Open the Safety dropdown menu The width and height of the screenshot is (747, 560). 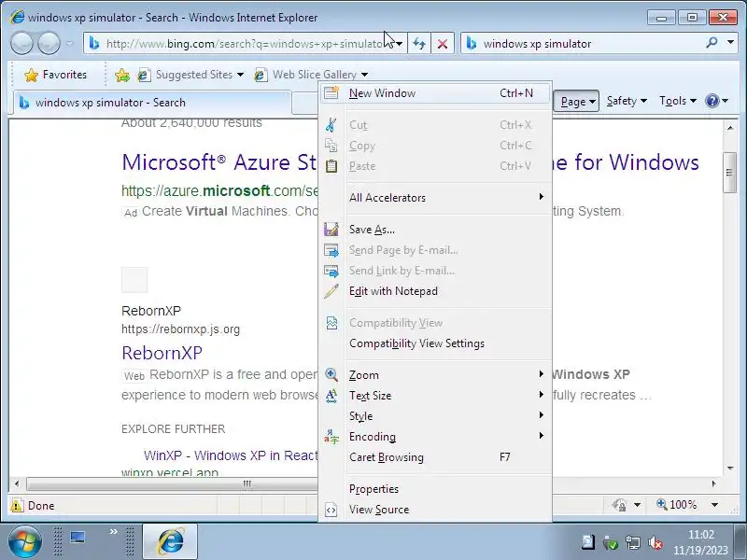click(627, 101)
